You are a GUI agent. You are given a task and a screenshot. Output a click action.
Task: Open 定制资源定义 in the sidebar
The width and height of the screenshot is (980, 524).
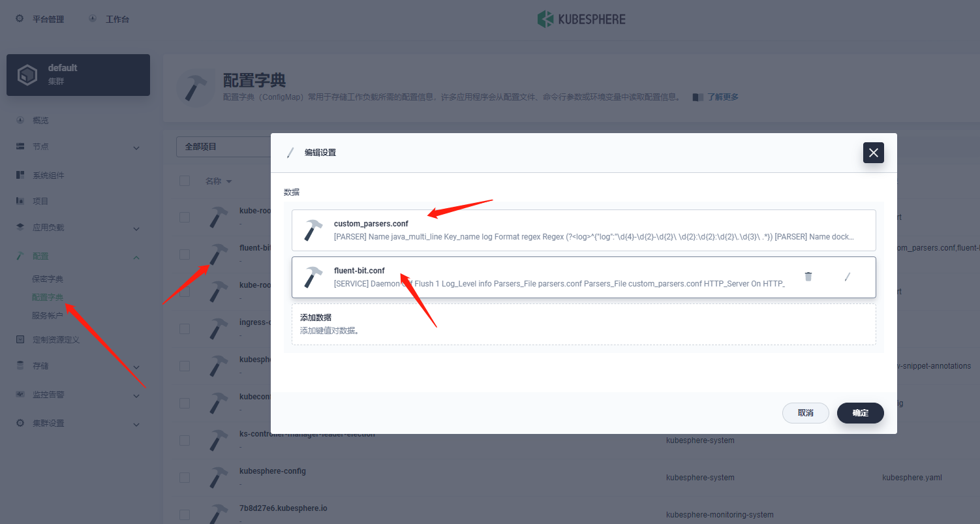click(x=56, y=340)
